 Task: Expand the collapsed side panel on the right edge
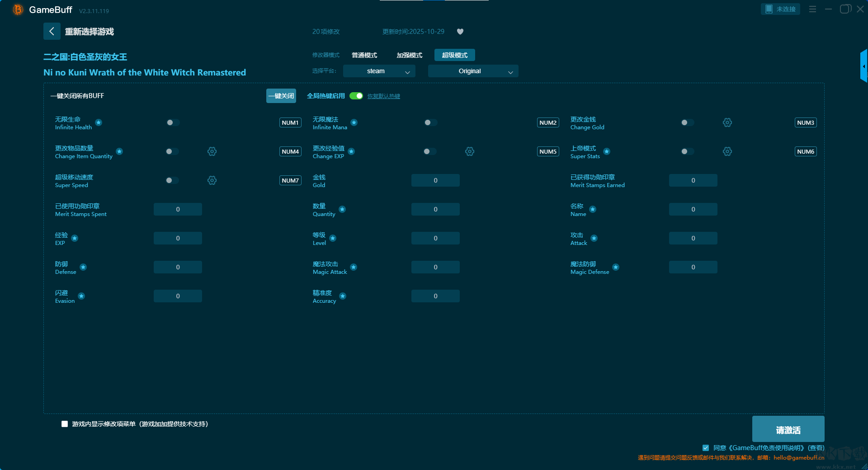(x=863, y=66)
